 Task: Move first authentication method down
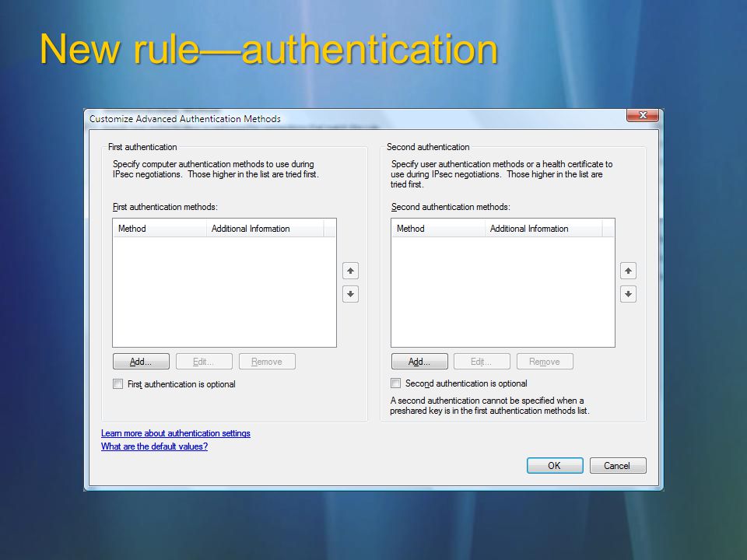tap(350, 294)
